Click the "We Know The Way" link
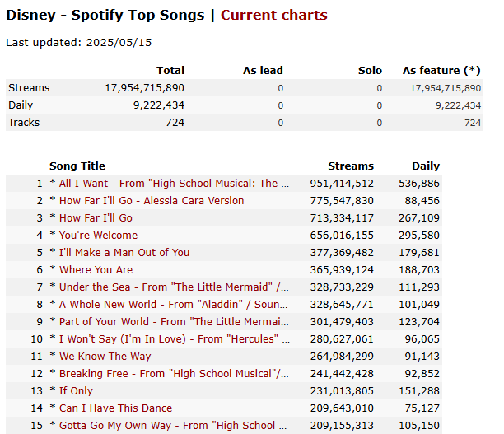 tap(105, 357)
